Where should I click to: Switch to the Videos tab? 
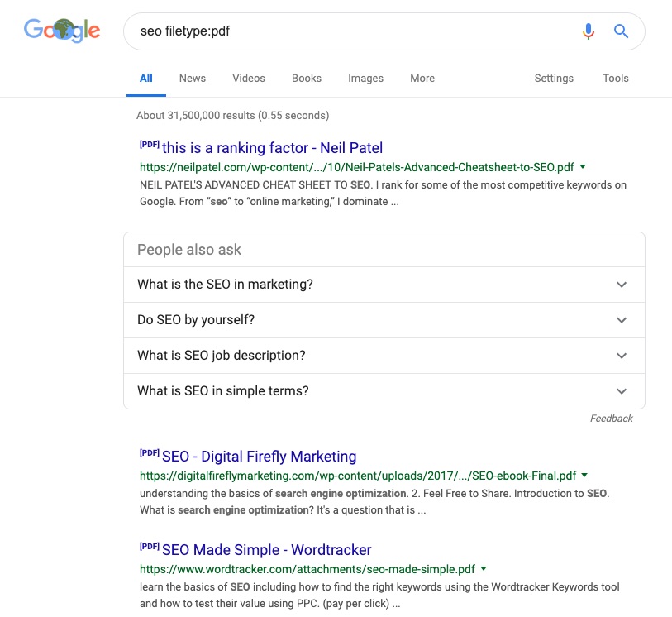(x=249, y=79)
